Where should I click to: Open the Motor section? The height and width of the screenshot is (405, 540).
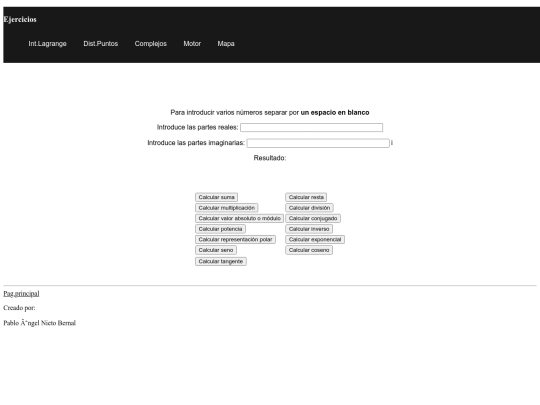192,44
